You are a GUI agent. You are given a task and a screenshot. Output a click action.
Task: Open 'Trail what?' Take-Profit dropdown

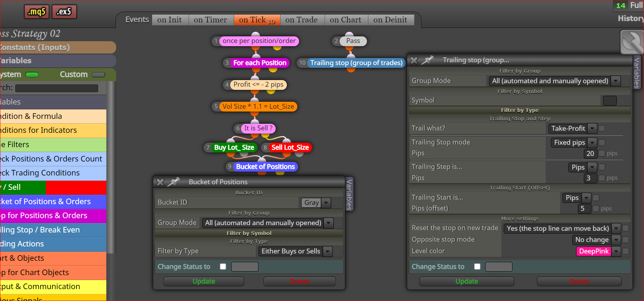[573, 128]
